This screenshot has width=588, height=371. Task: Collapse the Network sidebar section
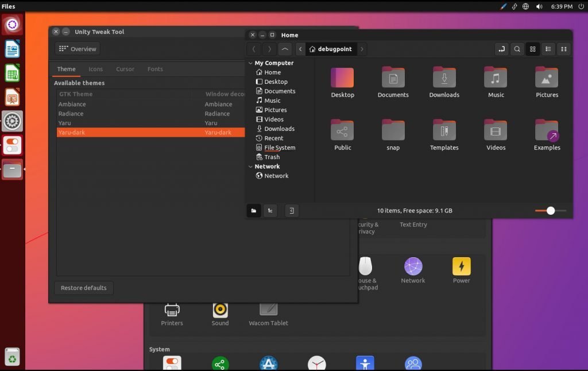coord(250,167)
